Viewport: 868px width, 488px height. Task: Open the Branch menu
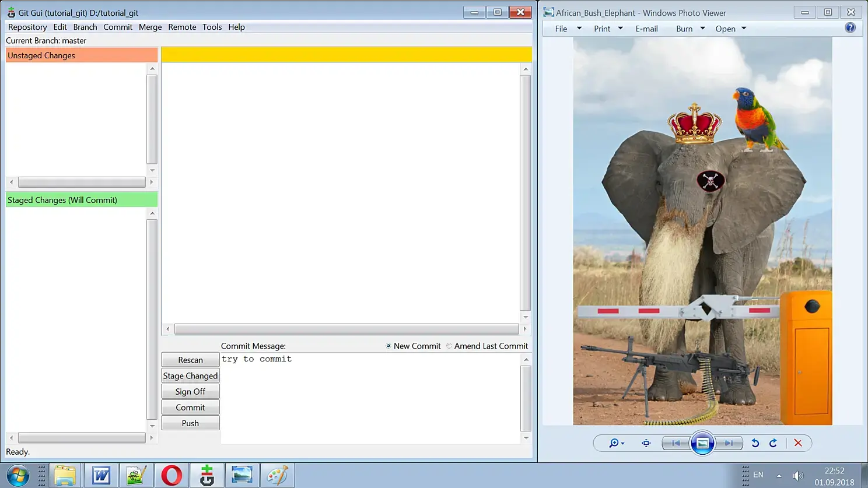coord(85,27)
